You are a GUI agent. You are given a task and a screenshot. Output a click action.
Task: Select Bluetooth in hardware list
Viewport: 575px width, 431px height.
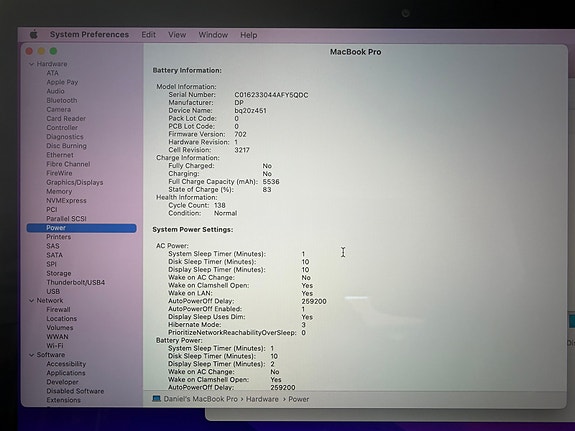(62, 100)
